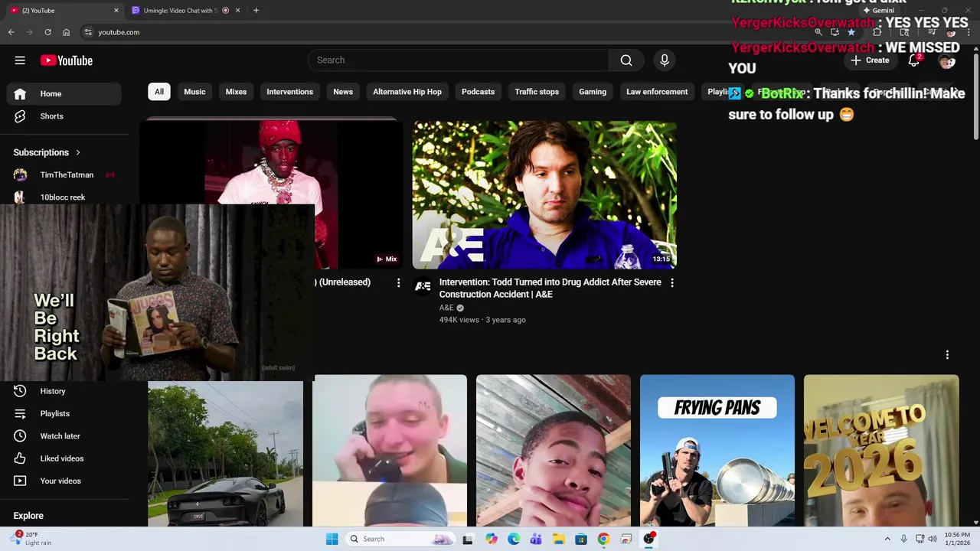Click the taskbar volume icon
The width and height of the screenshot is (980, 551).
(933, 539)
